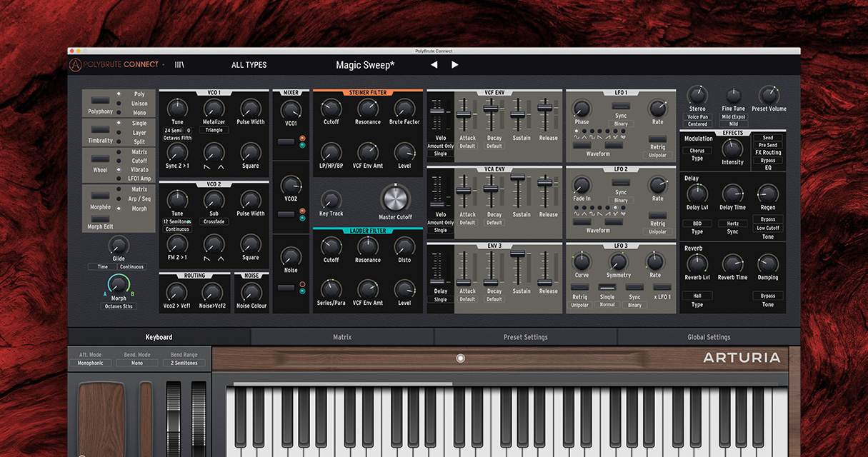Select Unison polyphony mode

pos(139,104)
